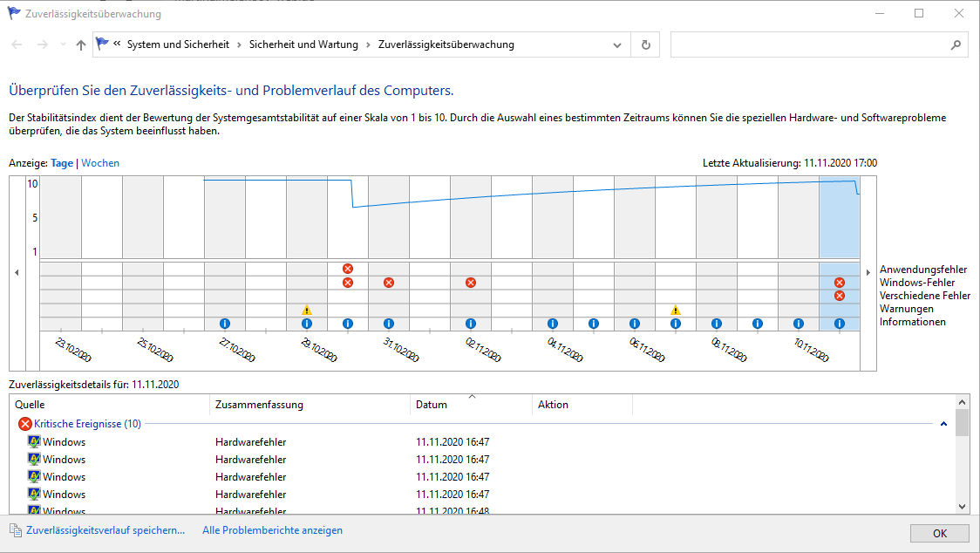The image size is (980, 553).
Task: Click the details list scrollbar up arrow
Action: tap(962, 402)
